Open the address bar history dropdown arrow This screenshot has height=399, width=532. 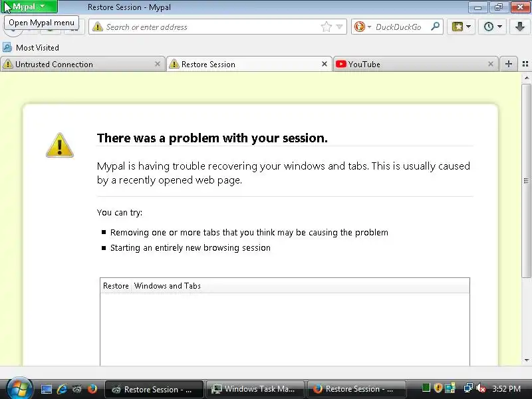coord(339,27)
